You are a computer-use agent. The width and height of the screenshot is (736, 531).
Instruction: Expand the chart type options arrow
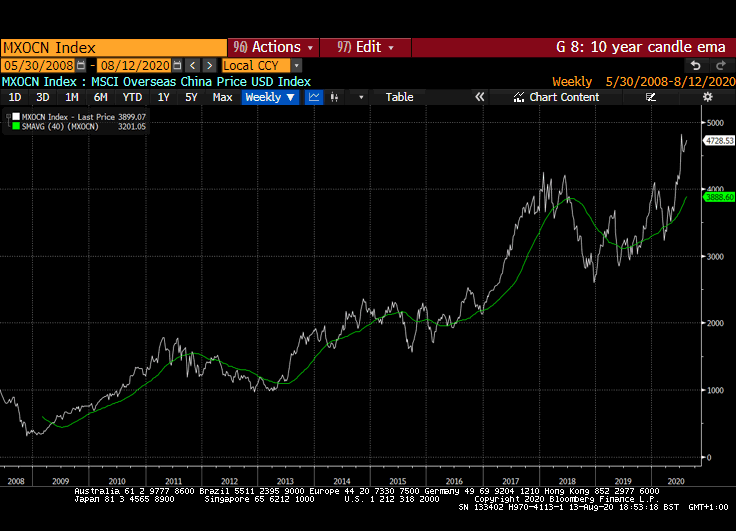[x=361, y=97]
